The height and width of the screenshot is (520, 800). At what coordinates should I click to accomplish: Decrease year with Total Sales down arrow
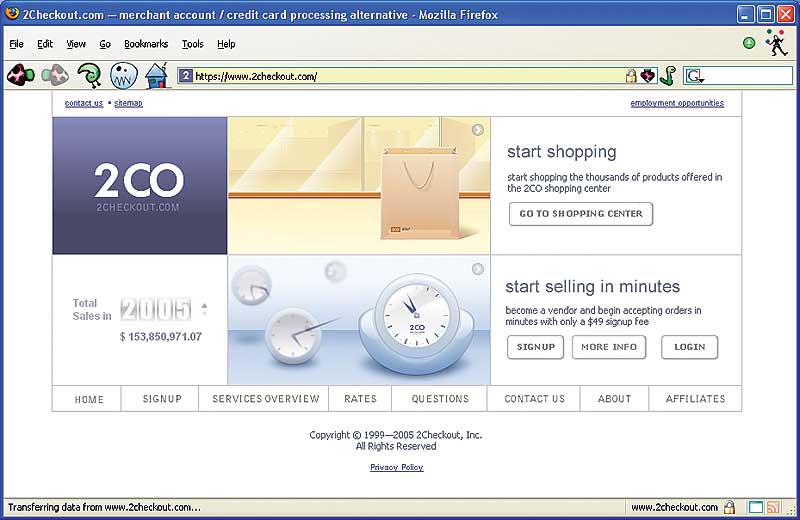[204, 314]
